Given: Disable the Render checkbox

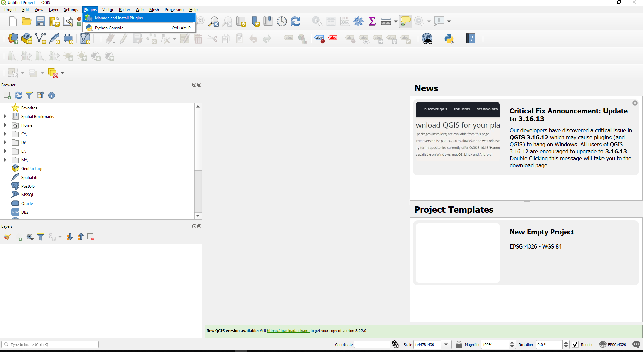Looking at the screenshot, I should (x=575, y=344).
